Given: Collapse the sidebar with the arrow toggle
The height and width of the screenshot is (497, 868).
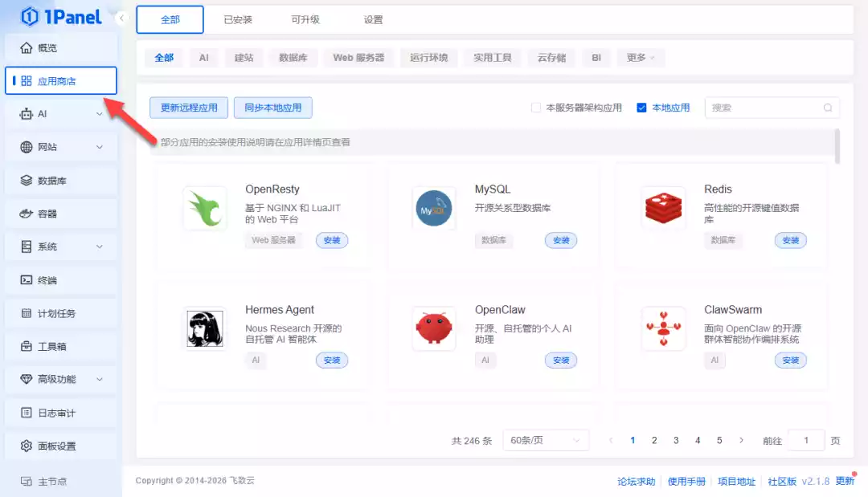Looking at the screenshot, I should [122, 17].
